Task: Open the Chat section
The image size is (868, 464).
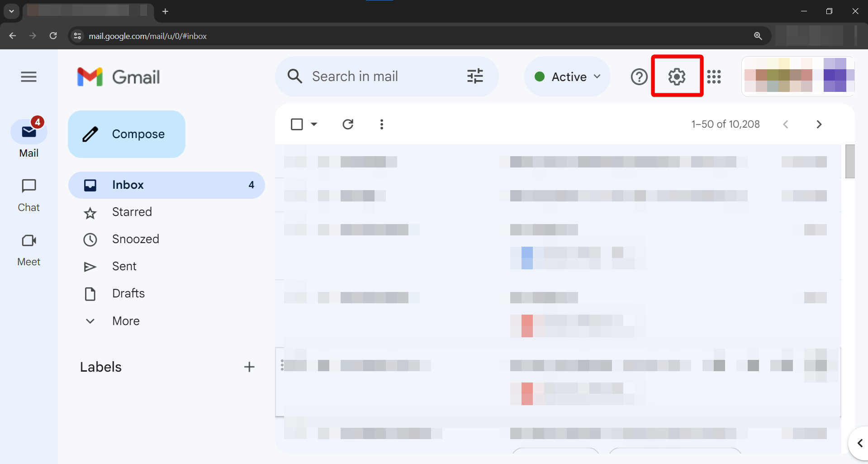Action: [x=28, y=195]
